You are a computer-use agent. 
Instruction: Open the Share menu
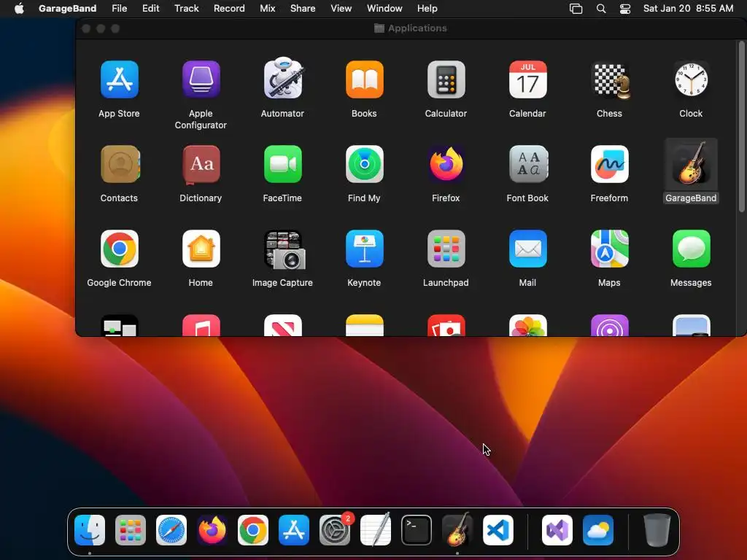(303, 9)
